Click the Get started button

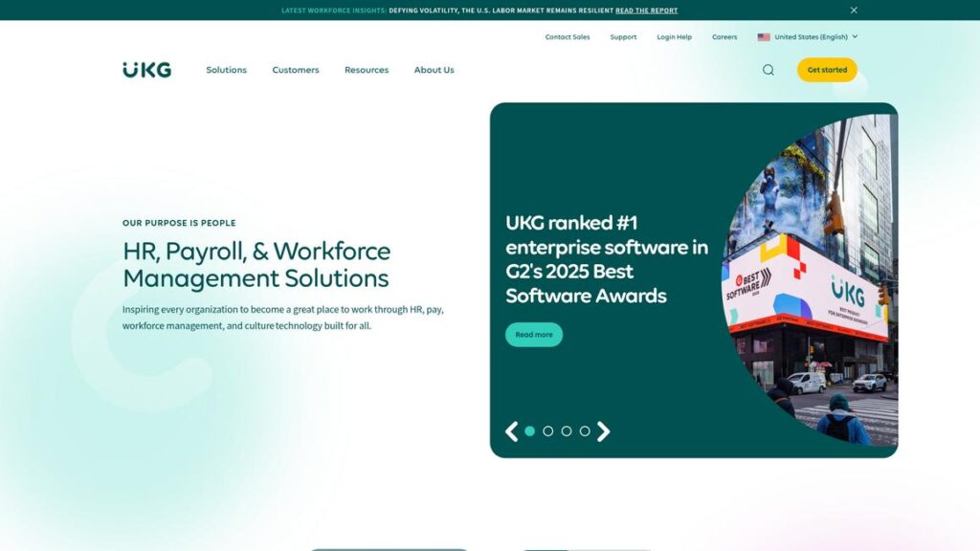pyautogui.click(x=827, y=70)
